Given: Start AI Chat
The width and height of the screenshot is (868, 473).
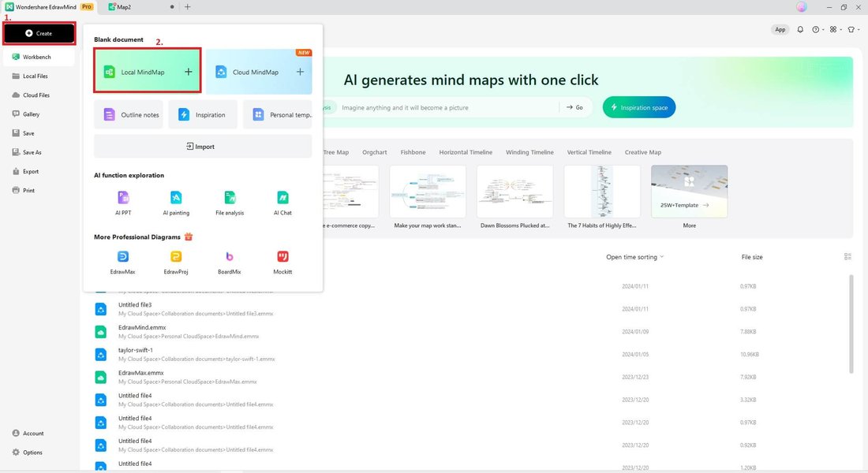Looking at the screenshot, I should point(282,203).
